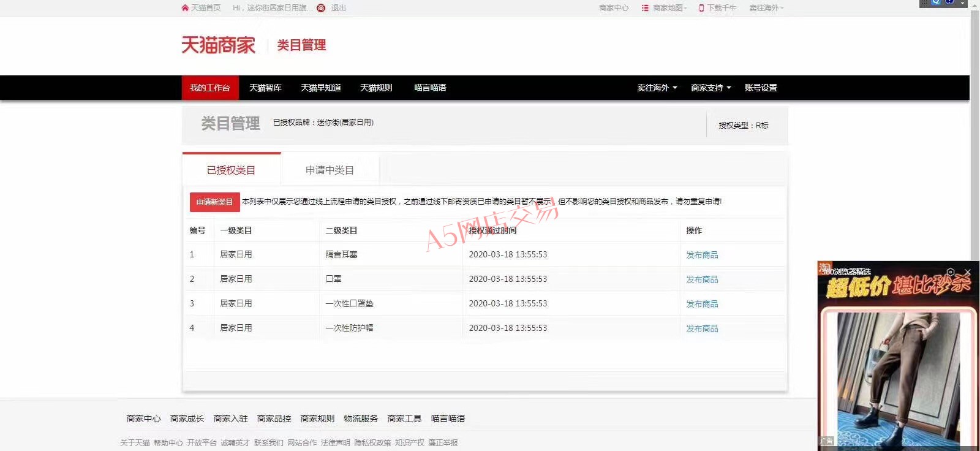
Task: Select 我的工作台 navigation item
Action: tap(210, 88)
